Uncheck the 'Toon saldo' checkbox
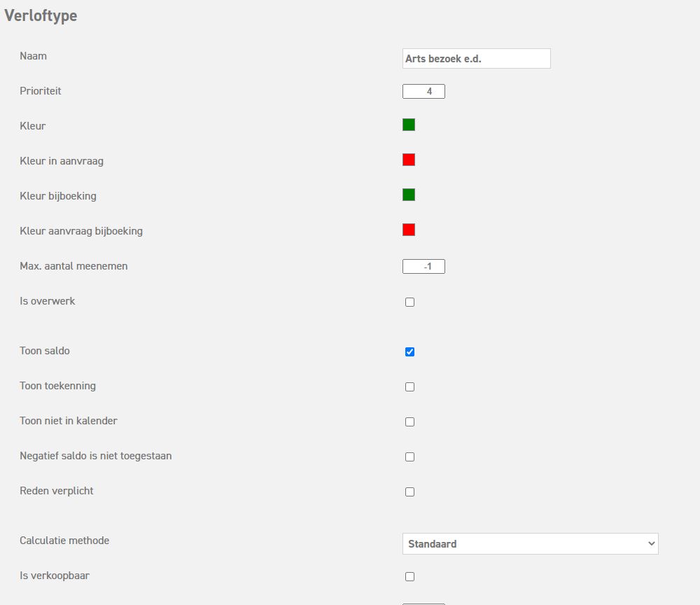700x605 pixels. click(x=410, y=352)
